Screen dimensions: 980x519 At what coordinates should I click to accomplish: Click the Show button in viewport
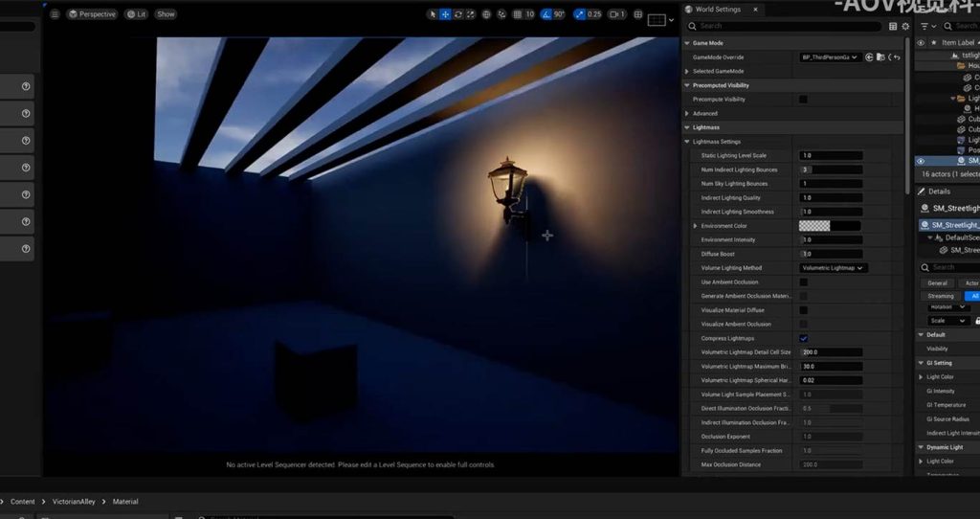166,14
